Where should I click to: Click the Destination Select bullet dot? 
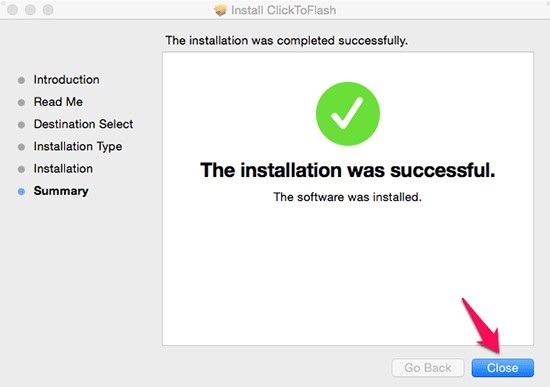pos(21,125)
